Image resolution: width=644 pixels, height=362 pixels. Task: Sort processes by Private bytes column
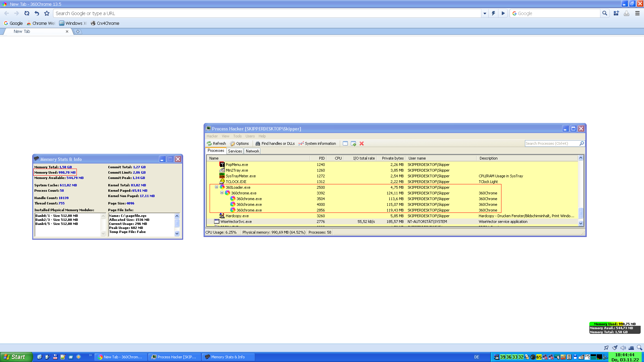click(392, 158)
